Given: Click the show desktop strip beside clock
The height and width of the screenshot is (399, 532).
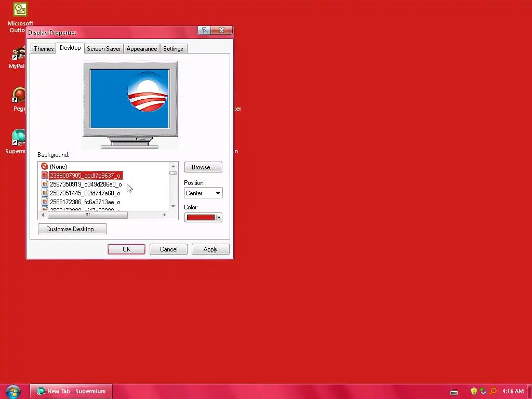Looking at the screenshot, I should 529,392.
